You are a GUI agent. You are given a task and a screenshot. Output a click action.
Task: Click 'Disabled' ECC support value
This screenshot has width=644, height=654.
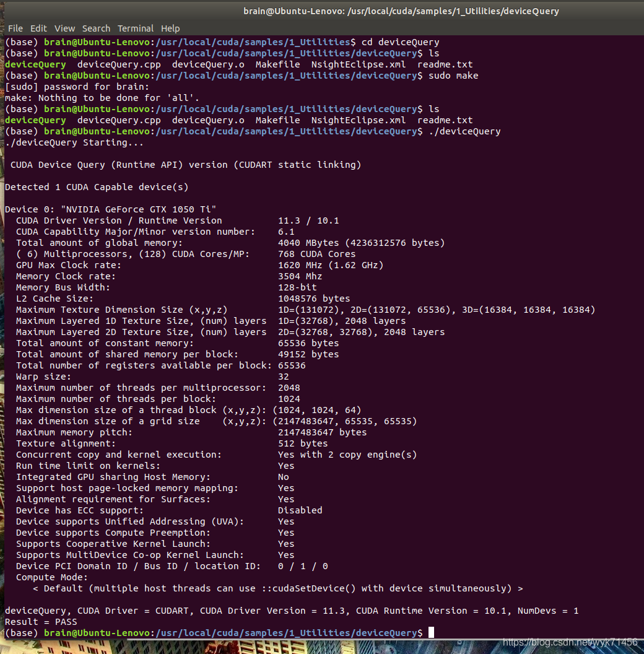[x=300, y=510]
